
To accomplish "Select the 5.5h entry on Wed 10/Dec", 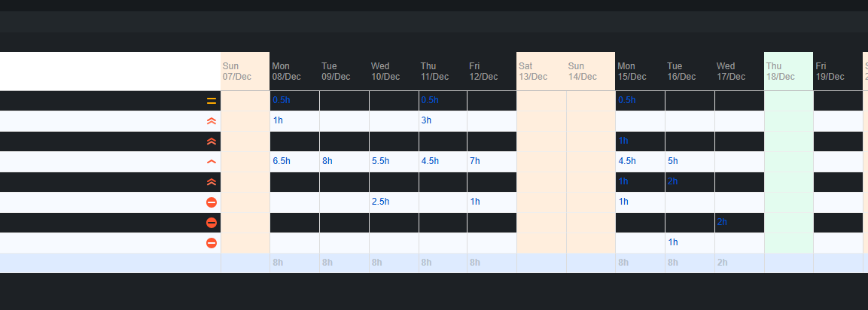I will (x=380, y=161).
